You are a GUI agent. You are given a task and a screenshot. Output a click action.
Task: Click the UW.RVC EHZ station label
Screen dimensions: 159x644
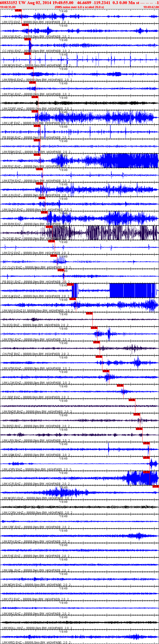[x=12, y=166]
